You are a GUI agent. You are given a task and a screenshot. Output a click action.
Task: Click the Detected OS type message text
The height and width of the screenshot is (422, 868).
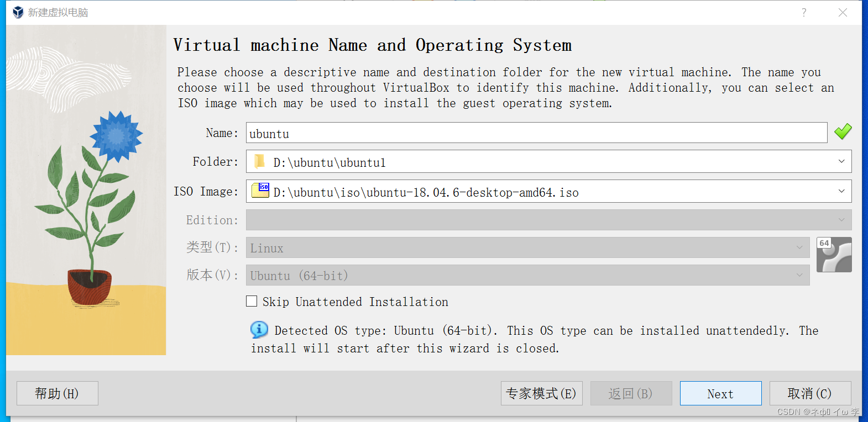click(x=535, y=339)
